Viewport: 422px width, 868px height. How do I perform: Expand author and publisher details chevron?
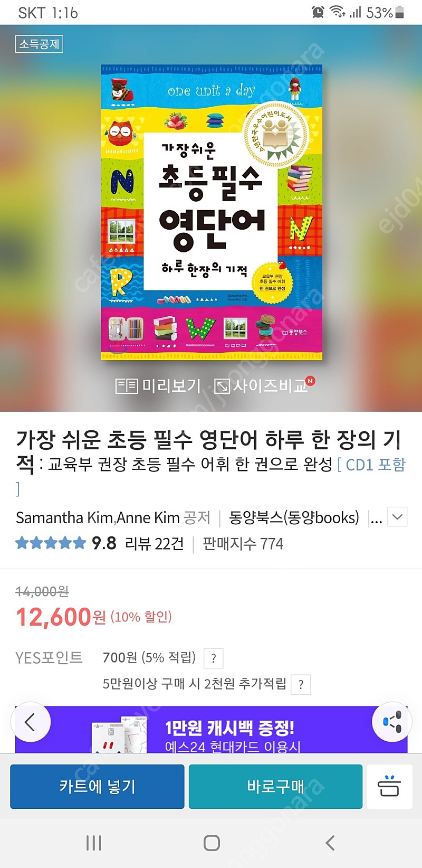(398, 517)
